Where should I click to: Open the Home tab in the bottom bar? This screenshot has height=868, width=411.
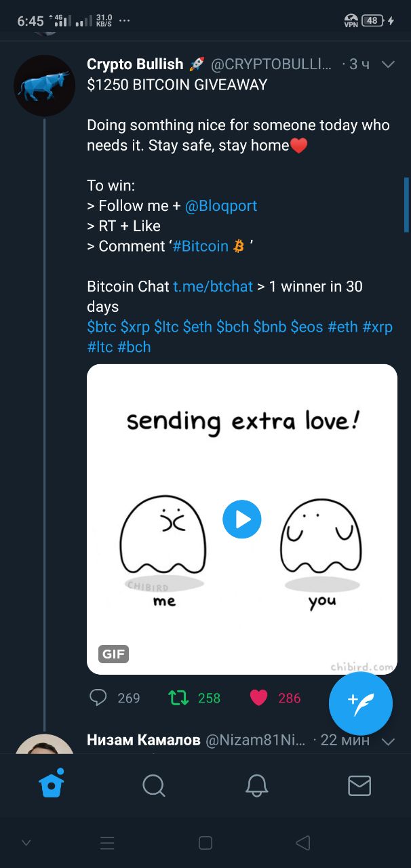(52, 785)
